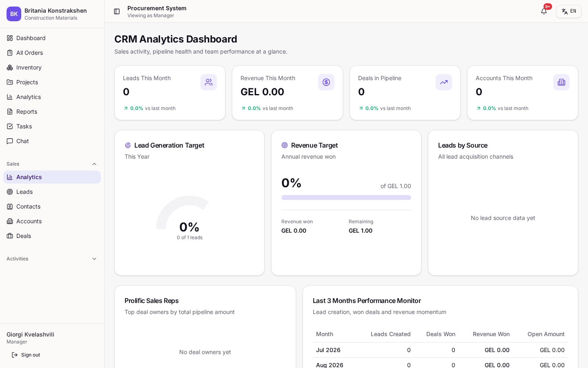Open Deals under Sales
Image resolution: width=588 pixels, height=368 pixels.
click(52, 236)
